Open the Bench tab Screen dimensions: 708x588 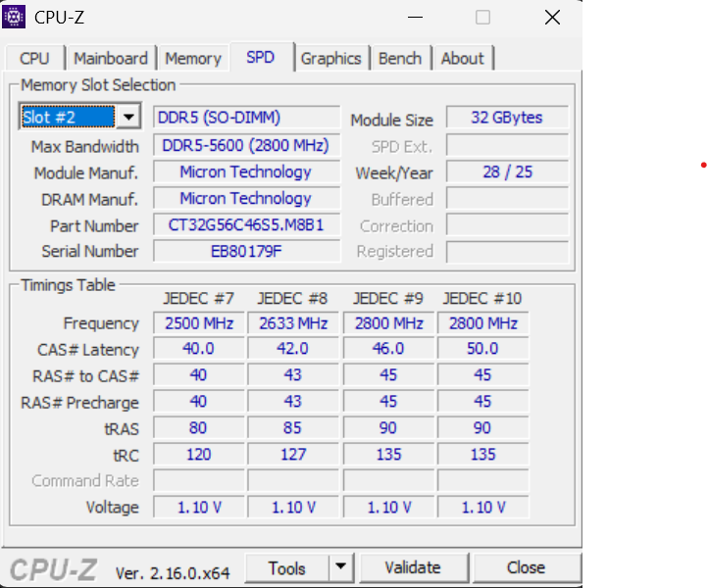pos(400,58)
